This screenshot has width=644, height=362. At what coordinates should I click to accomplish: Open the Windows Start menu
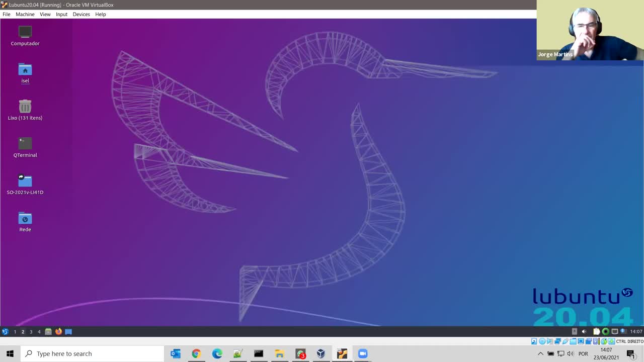tap(10, 353)
